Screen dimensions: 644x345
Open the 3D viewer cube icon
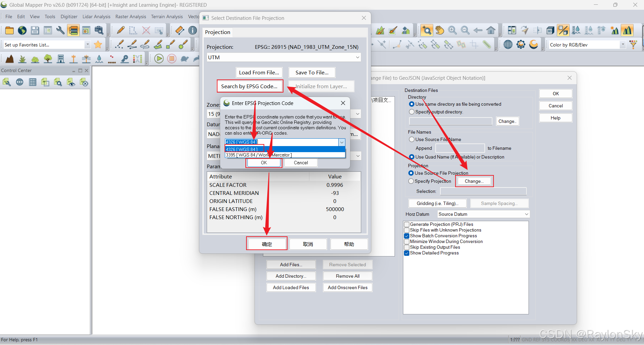(x=550, y=31)
